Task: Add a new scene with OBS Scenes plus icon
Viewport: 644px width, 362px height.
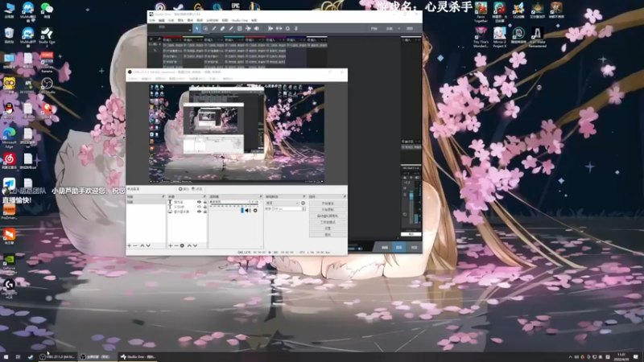Action: click(130, 245)
